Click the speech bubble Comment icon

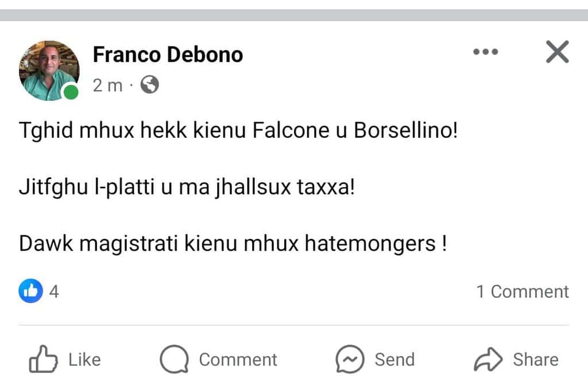click(x=174, y=360)
